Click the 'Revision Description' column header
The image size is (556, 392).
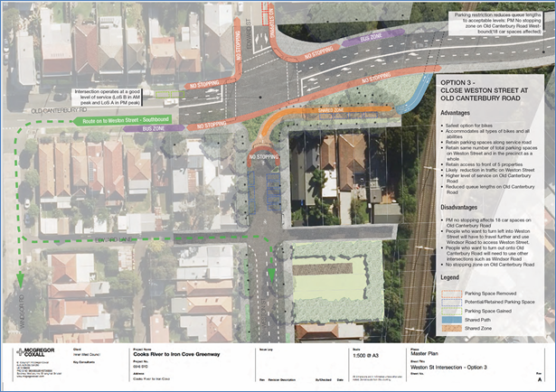pos(282,379)
